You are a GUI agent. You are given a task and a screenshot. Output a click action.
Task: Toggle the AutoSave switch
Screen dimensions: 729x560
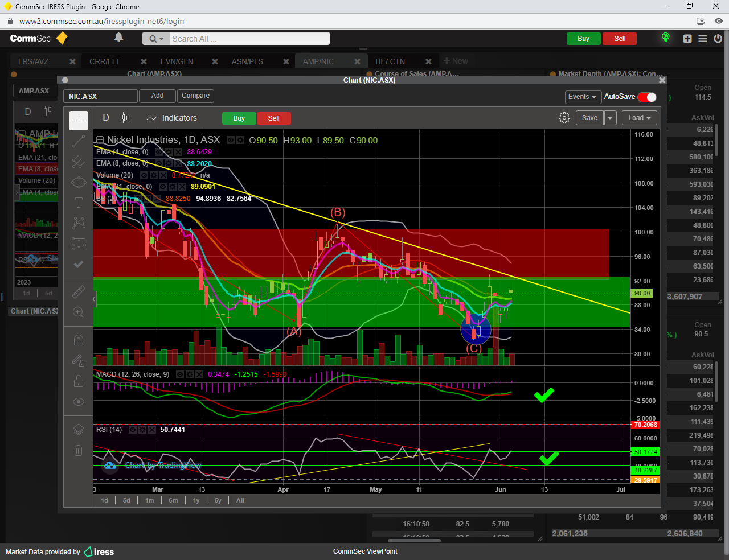647,97
